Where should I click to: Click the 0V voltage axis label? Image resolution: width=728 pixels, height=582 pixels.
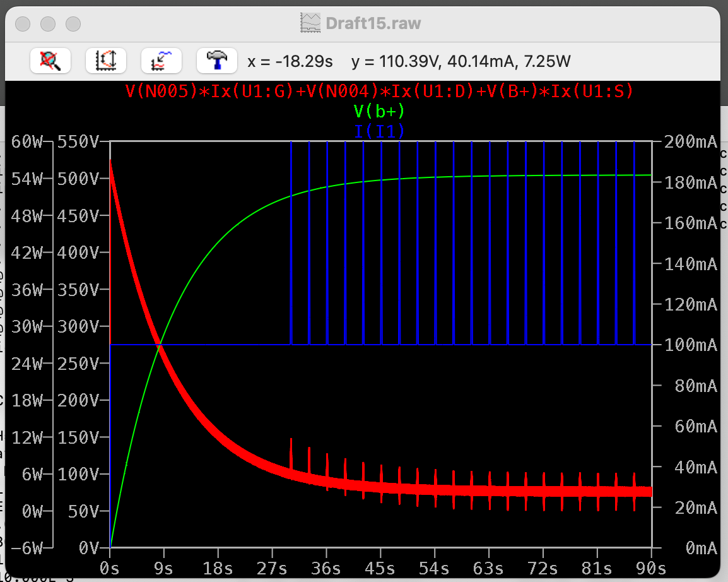tap(89, 548)
